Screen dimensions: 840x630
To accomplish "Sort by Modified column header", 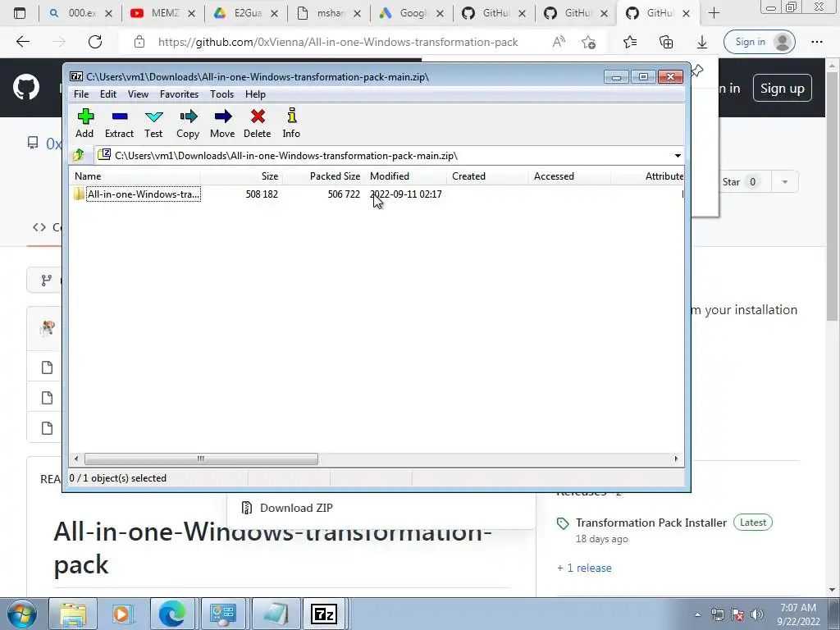I will (x=405, y=176).
